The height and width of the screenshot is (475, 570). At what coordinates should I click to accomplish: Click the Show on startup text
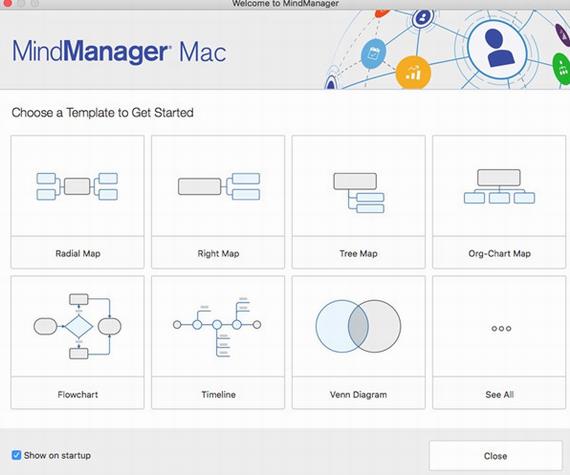coord(57,455)
